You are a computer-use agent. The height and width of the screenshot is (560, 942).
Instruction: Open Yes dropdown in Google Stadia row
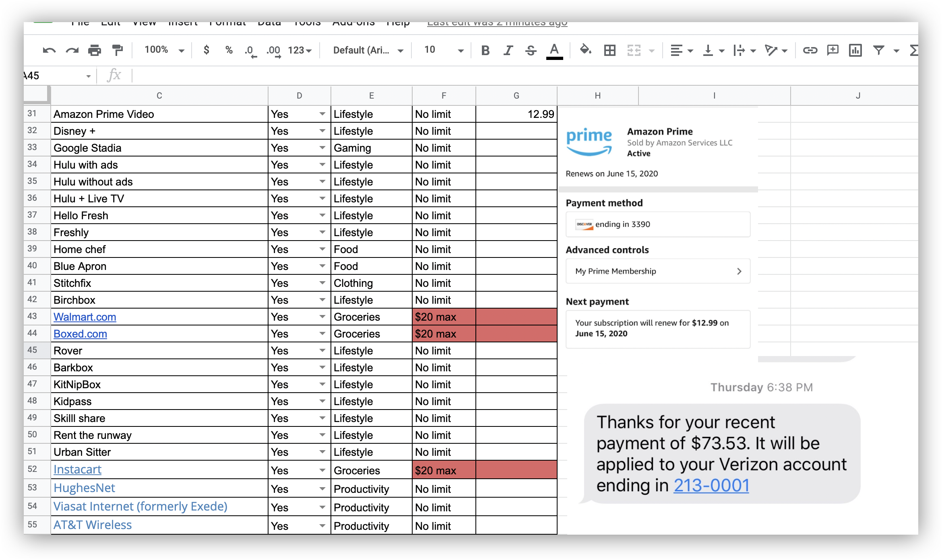[322, 148]
